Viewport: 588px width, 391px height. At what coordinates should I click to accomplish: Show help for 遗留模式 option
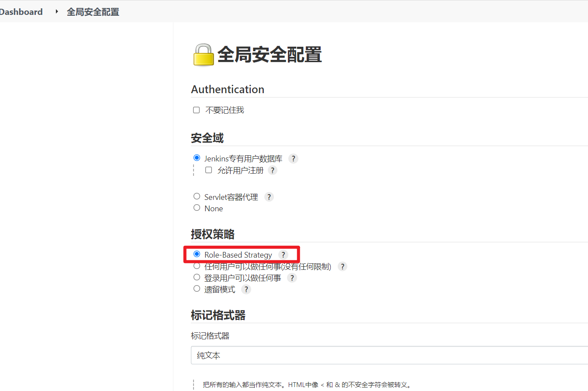(246, 290)
